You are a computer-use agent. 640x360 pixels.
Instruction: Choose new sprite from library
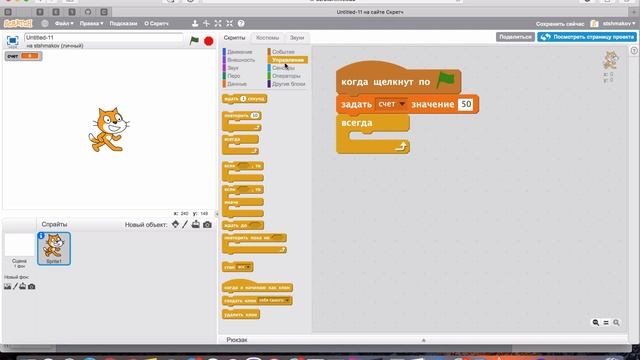pos(176,224)
